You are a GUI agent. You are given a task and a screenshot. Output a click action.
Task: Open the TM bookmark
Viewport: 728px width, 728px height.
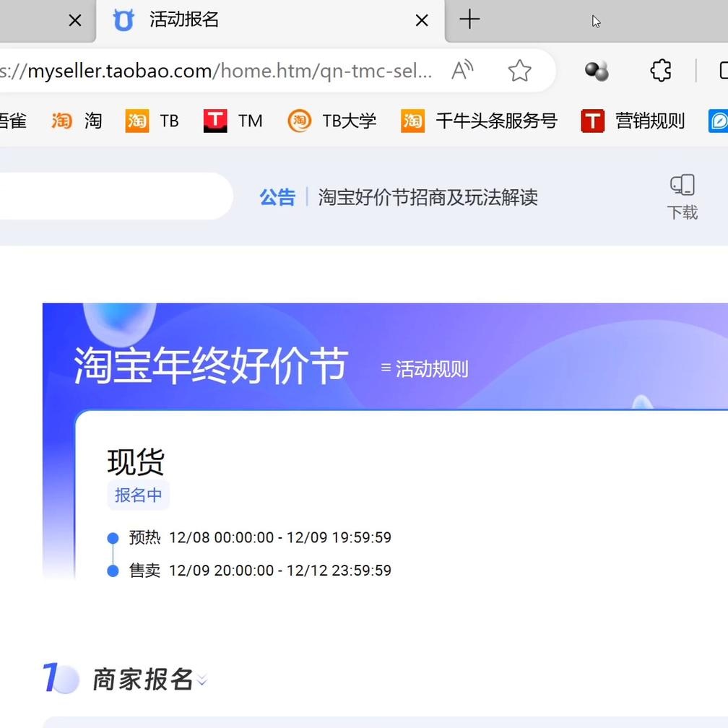coord(233,121)
